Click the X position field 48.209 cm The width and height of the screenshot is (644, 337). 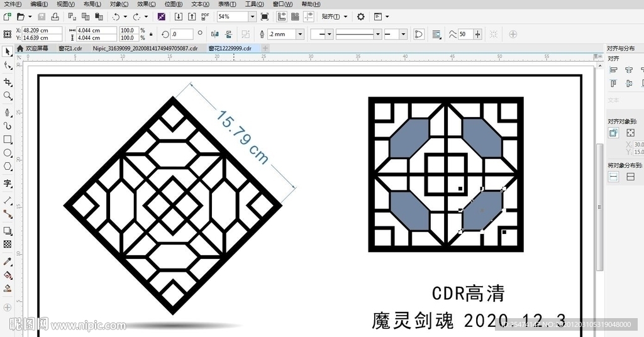(x=42, y=30)
